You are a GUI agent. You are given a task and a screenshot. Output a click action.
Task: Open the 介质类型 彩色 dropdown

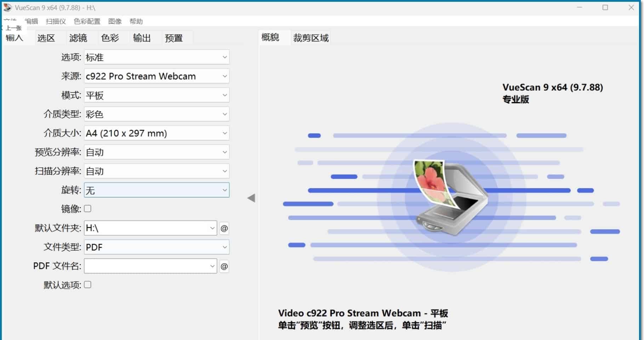coord(156,114)
